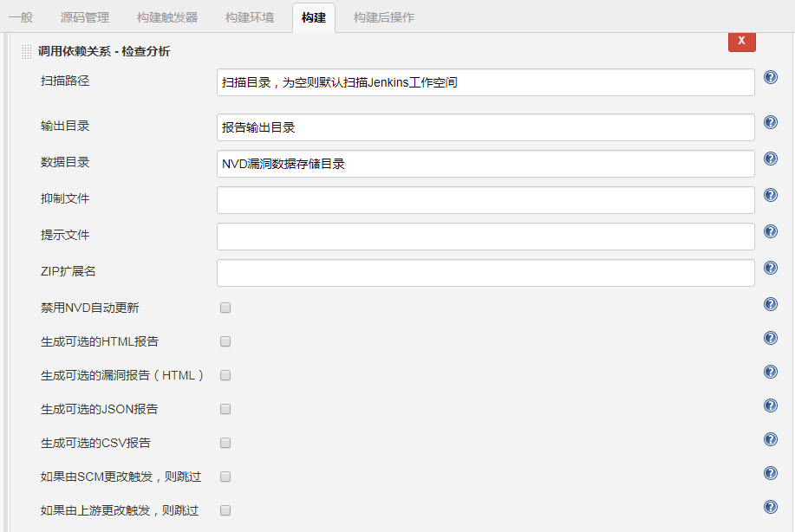Check 生成可选的漏洞报告（HTML）box
Screen dimensions: 795x532
click(225, 375)
